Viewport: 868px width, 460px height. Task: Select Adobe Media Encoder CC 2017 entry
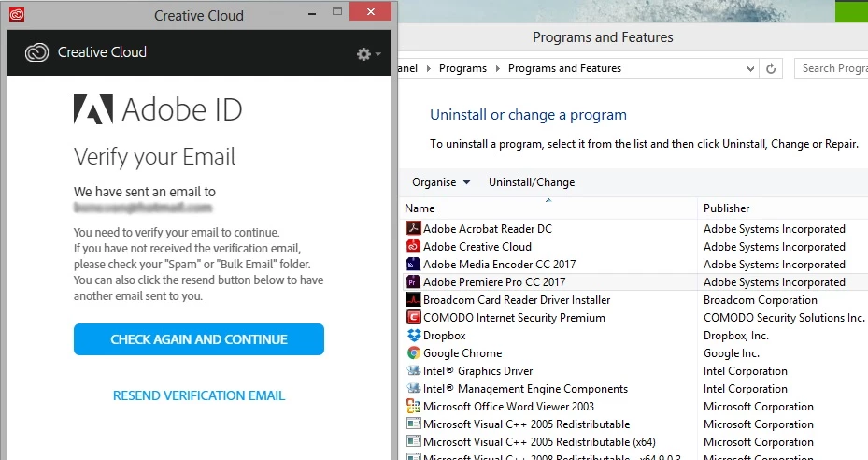click(499, 264)
